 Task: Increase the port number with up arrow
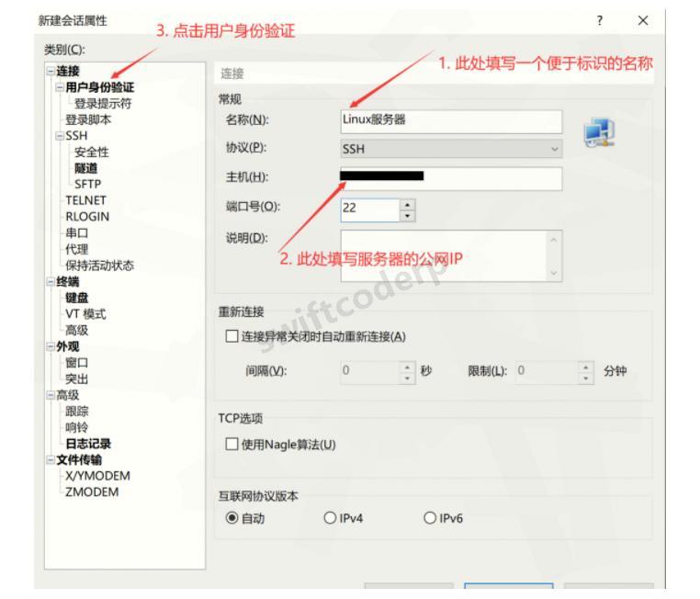coord(407,205)
